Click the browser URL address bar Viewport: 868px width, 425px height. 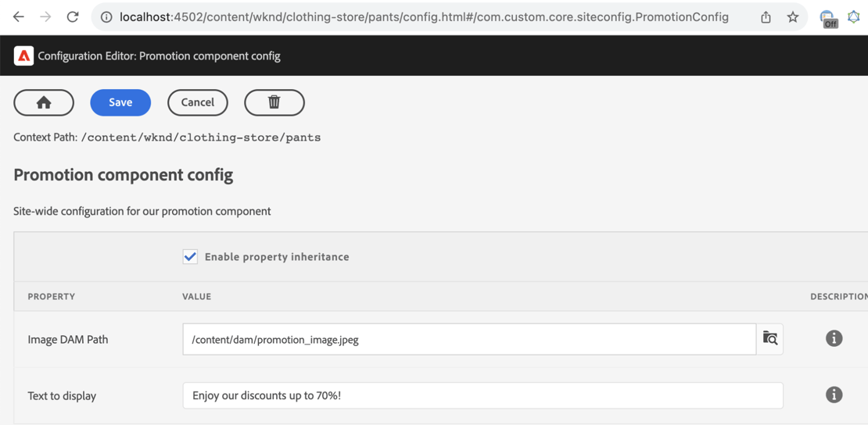point(424,17)
